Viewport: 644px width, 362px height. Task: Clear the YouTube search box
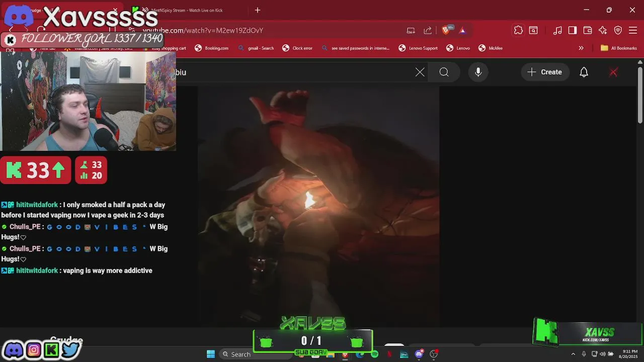coord(420,72)
